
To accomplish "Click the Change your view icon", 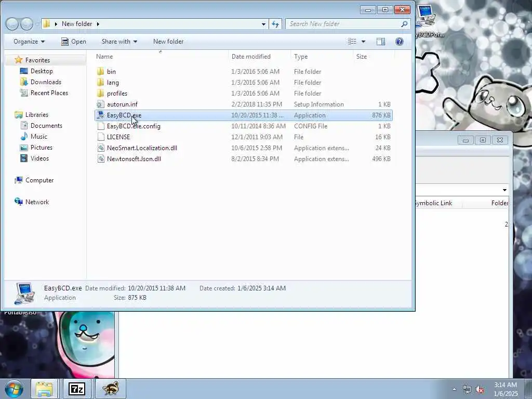I will pos(352,42).
